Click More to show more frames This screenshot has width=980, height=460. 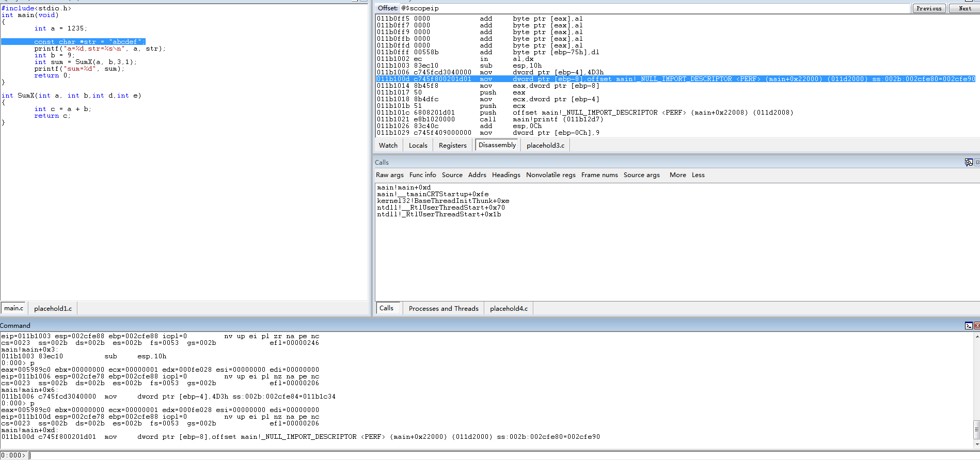pos(677,175)
